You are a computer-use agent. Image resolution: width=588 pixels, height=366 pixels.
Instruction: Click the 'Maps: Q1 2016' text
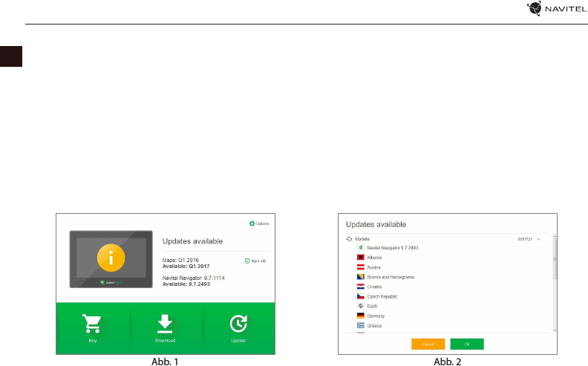[x=180, y=260]
